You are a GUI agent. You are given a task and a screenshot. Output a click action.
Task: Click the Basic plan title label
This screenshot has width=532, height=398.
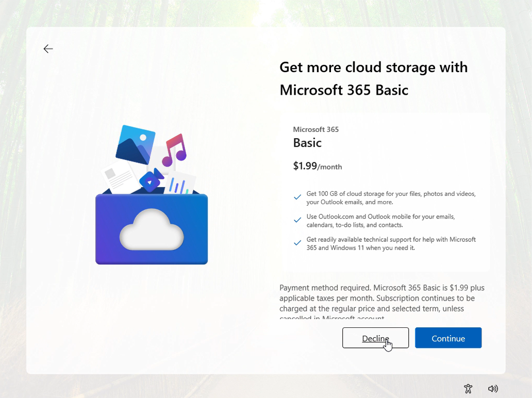click(307, 143)
